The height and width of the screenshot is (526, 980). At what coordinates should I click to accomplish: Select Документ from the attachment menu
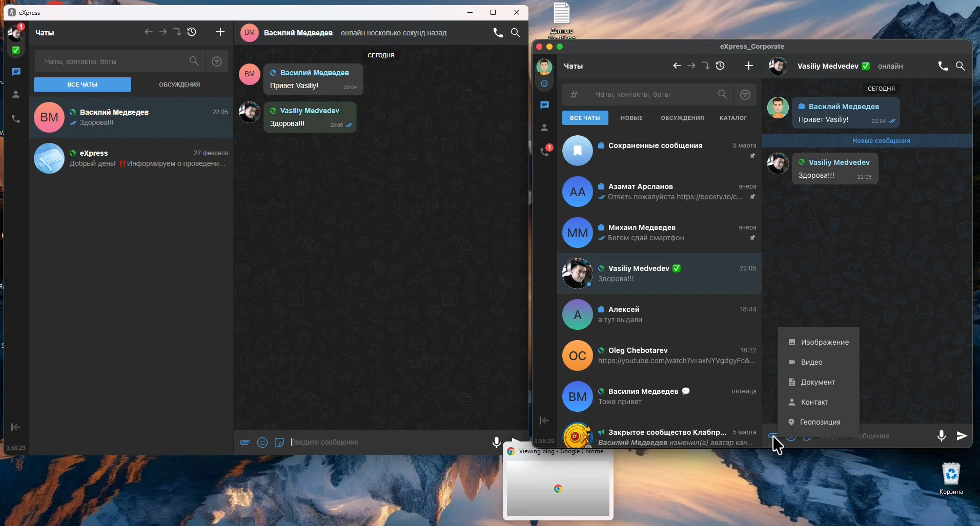(x=818, y=382)
